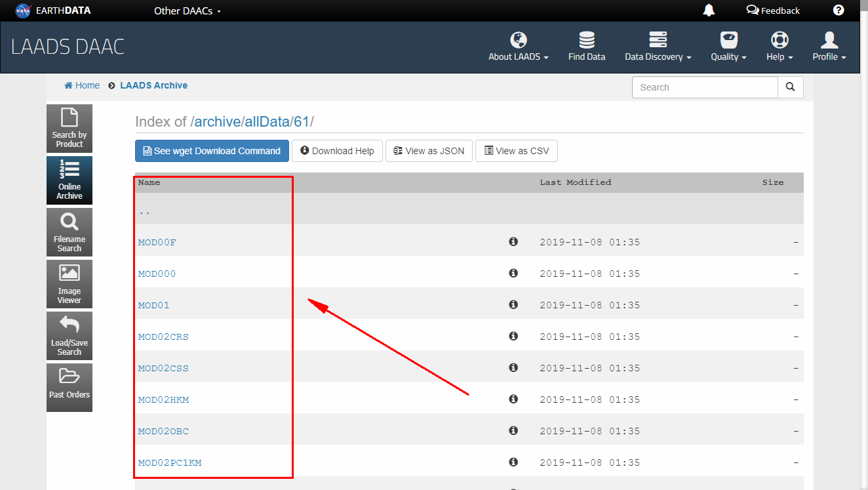Go to Home breadcrumb
Viewport: 868px width, 490px height.
point(82,85)
